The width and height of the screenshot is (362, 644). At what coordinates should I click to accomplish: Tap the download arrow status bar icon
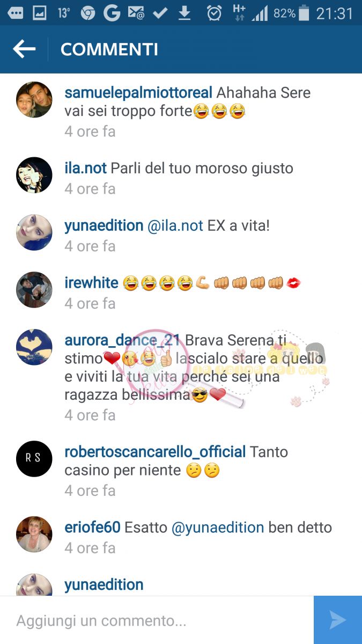coord(184,13)
